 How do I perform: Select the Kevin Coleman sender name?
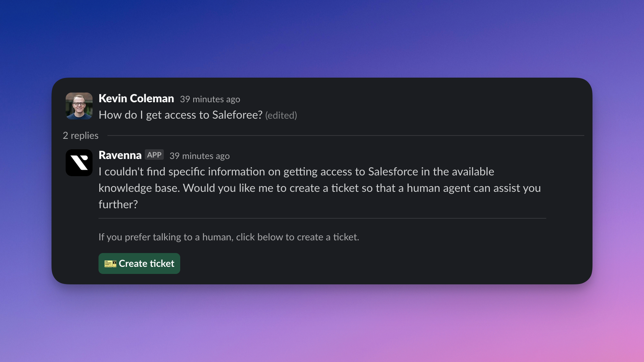tap(136, 99)
